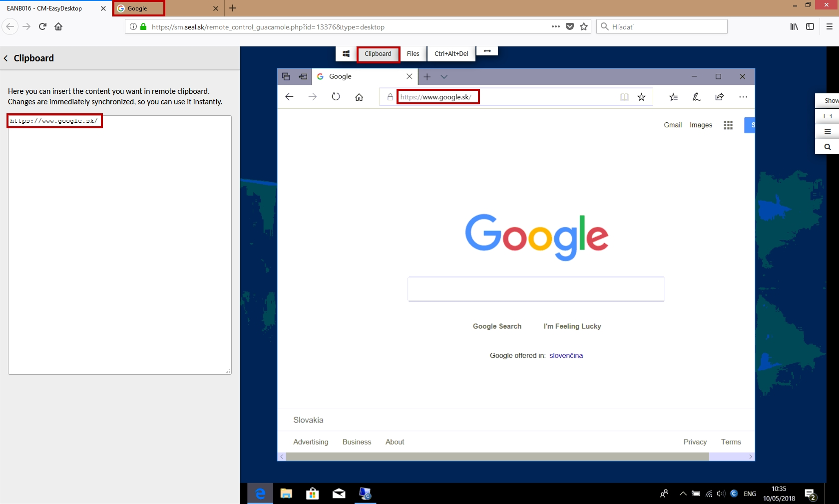Open the Terms footer link
This screenshot has width=839, height=504.
(731, 442)
